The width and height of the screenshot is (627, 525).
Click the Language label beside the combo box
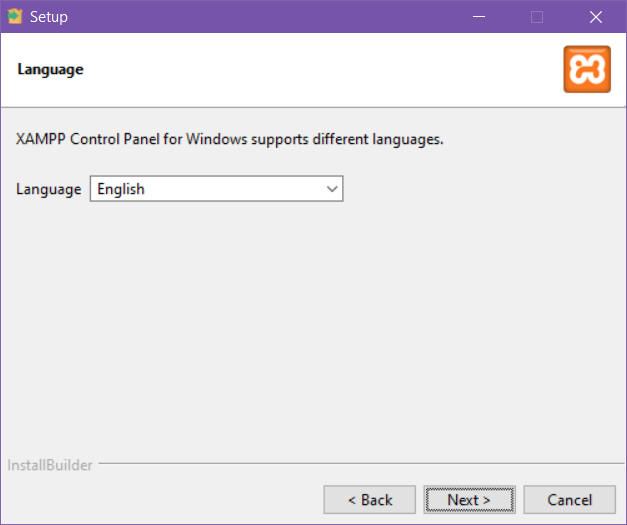coord(49,189)
